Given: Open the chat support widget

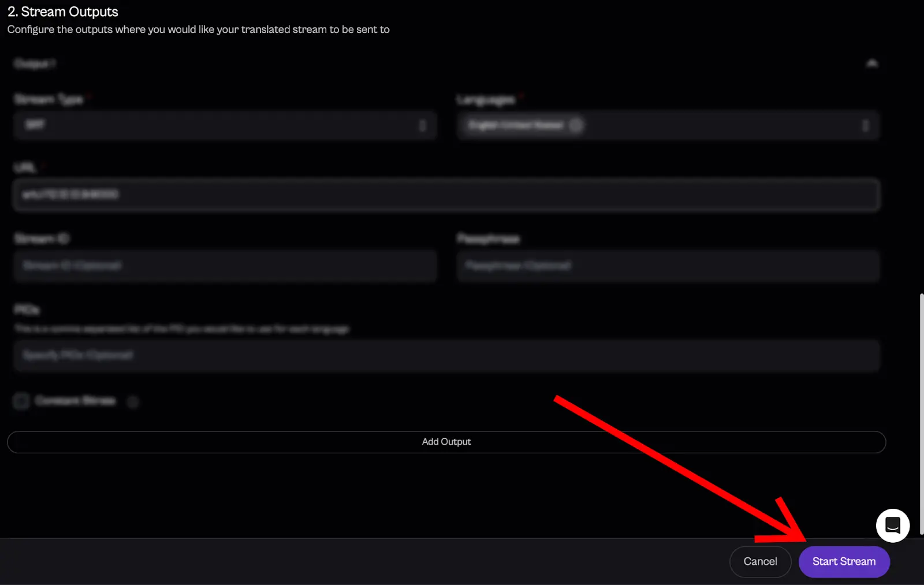Looking at the screenshot, I should (892, 525).
